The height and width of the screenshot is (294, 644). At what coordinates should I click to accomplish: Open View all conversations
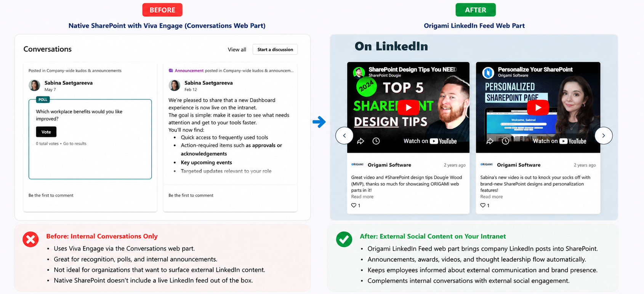coord(237,50)
